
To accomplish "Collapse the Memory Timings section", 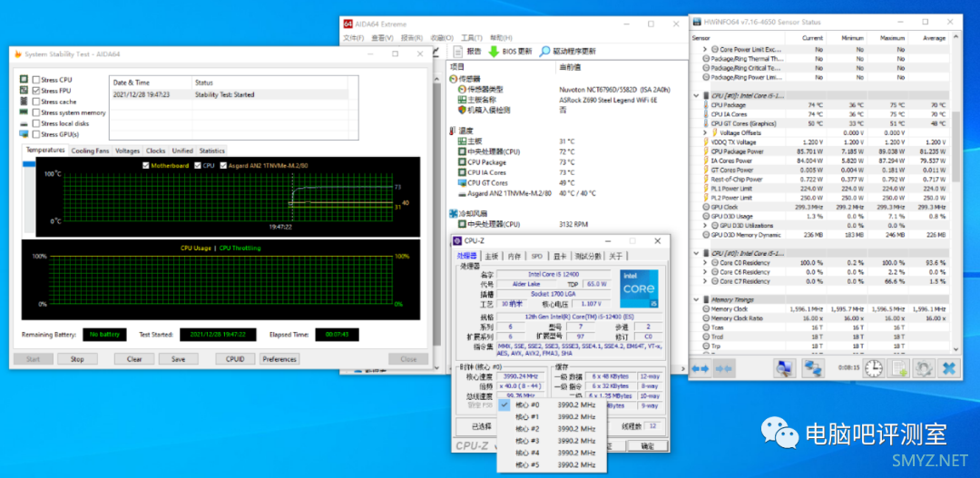I will (697, 298).
